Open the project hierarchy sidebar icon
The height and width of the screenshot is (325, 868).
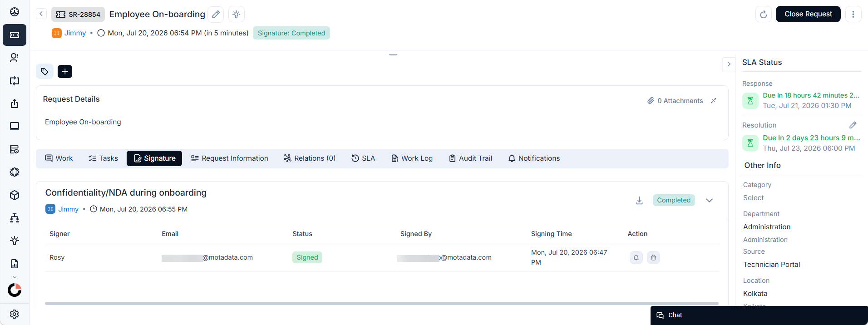pos(15,218)
